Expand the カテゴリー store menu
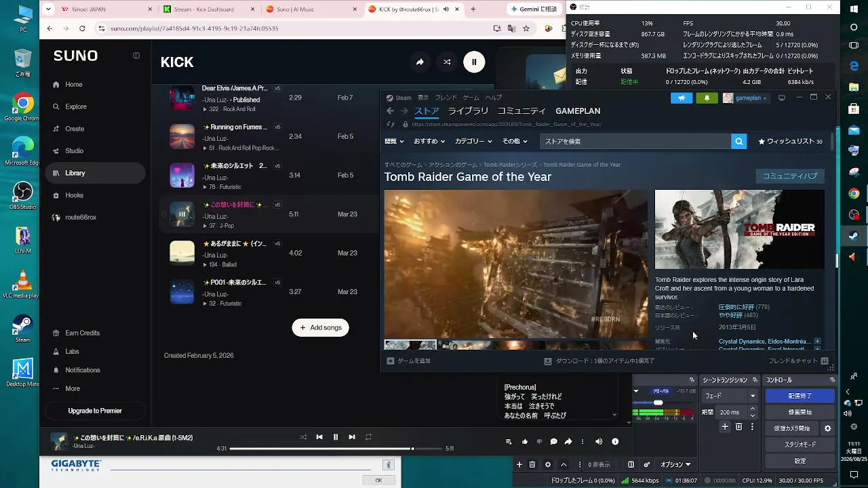The height and width of the screenshot is (488, 868). [x=473, y=141]
